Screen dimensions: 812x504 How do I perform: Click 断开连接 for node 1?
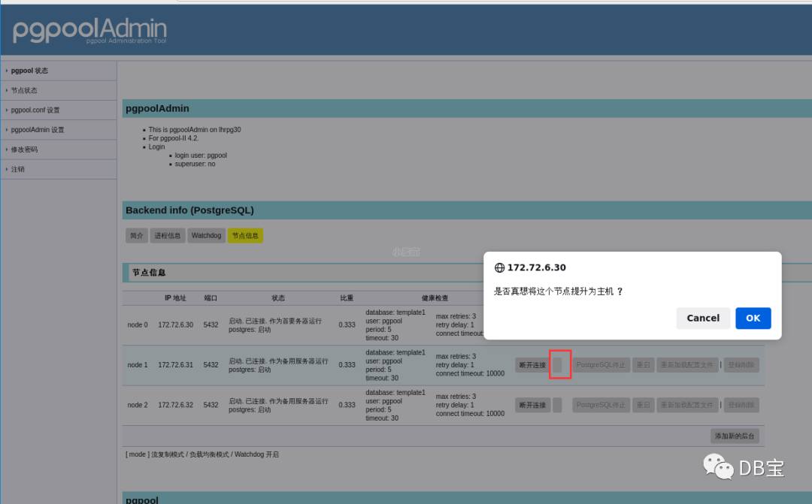coord(532,365)
